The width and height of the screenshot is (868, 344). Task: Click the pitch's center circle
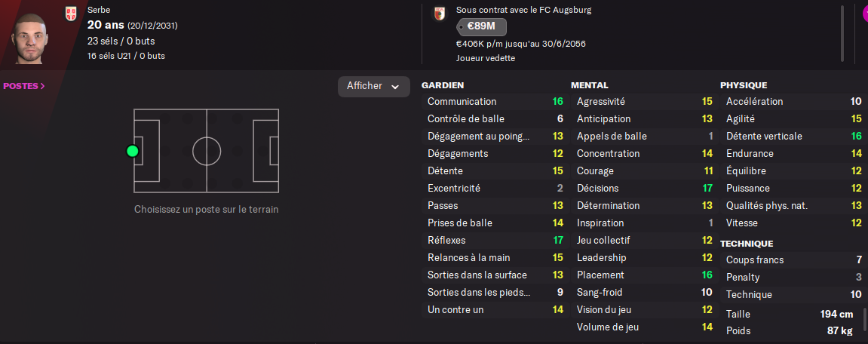point(206,151)
